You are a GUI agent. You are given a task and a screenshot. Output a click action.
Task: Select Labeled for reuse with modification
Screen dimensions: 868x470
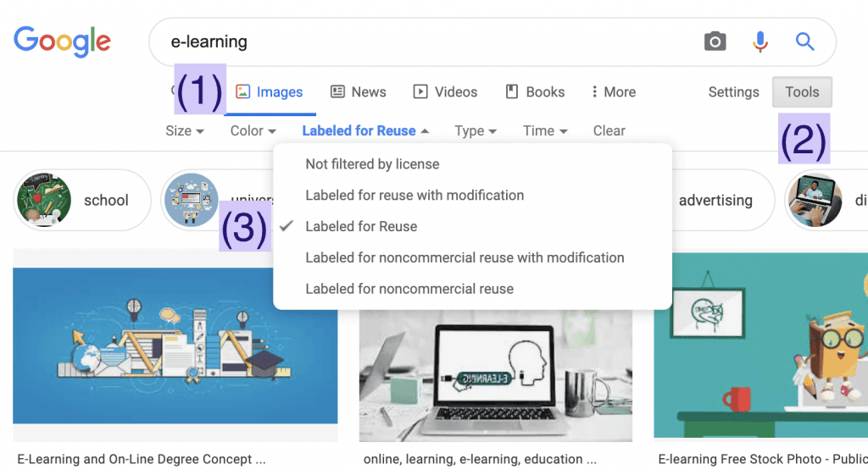click(x=415, y=195)
